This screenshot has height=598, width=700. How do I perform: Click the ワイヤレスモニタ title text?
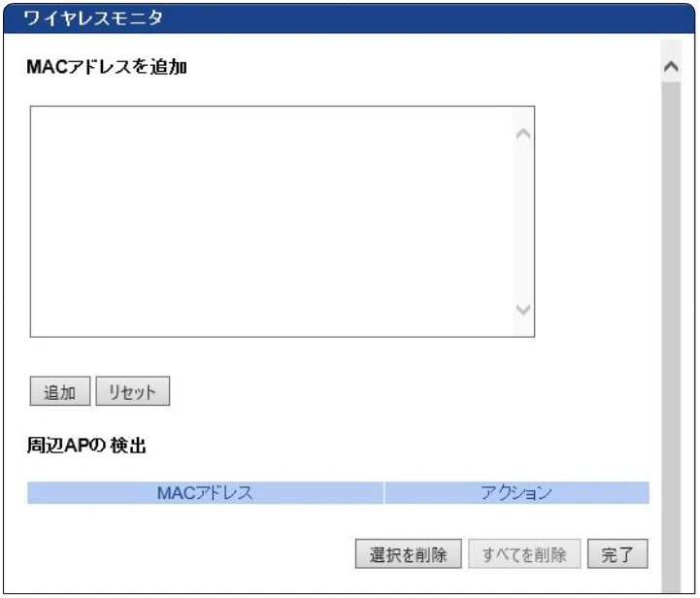pos(93,18)
